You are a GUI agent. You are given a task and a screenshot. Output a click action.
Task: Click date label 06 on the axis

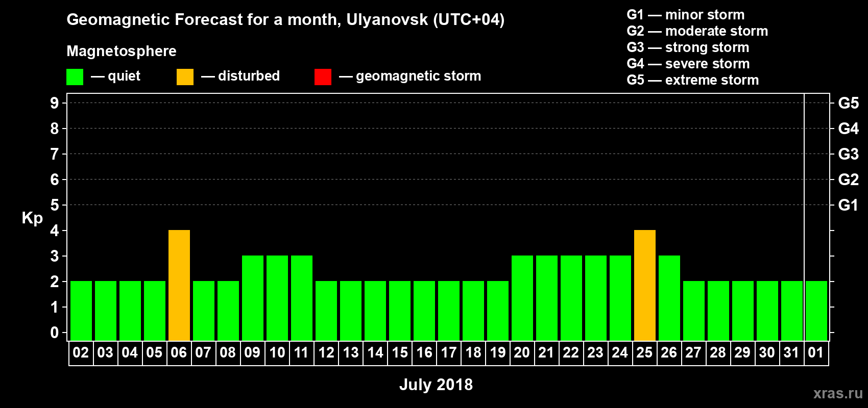point(179,352)
